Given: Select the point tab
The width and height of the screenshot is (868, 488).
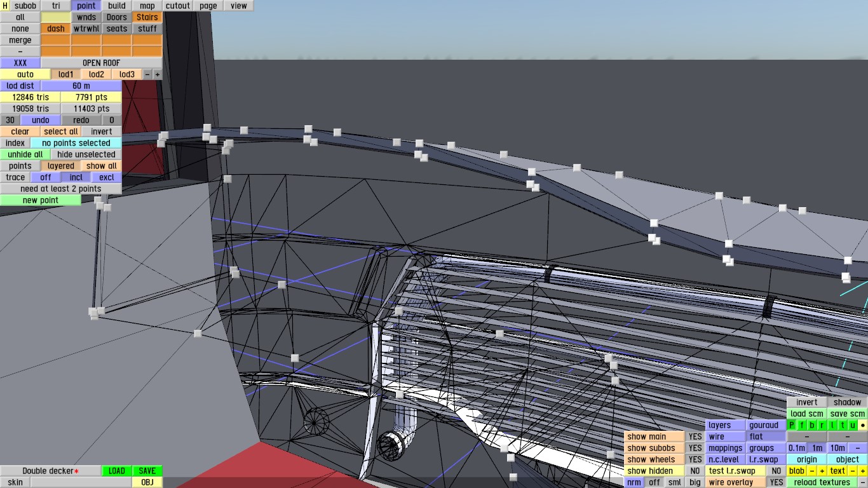Looking at the screenshot, I should click(x=86, y=6).
